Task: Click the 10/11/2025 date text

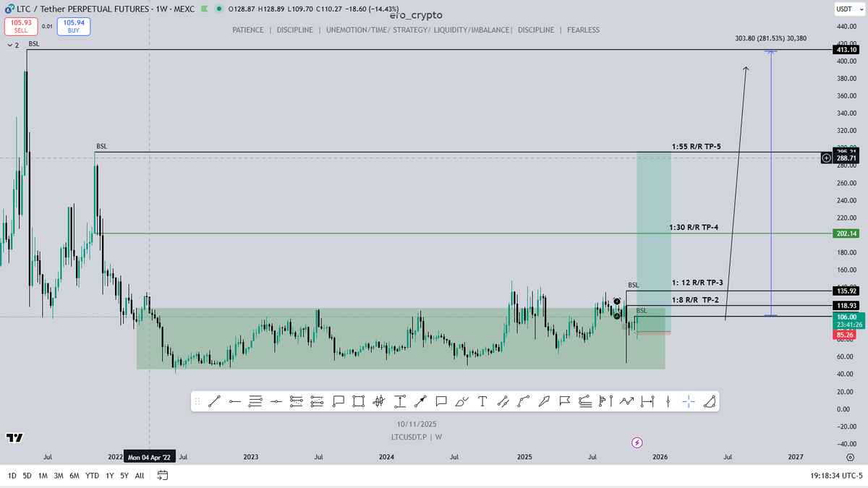Action: pyautogui.click(x=416, y=424)
